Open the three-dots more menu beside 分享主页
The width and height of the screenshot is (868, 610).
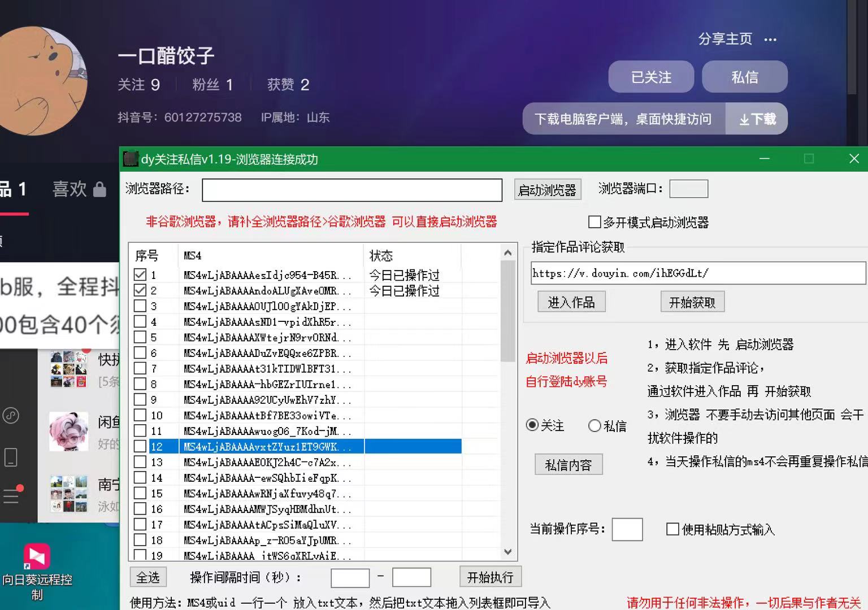(x=770, y=40)
